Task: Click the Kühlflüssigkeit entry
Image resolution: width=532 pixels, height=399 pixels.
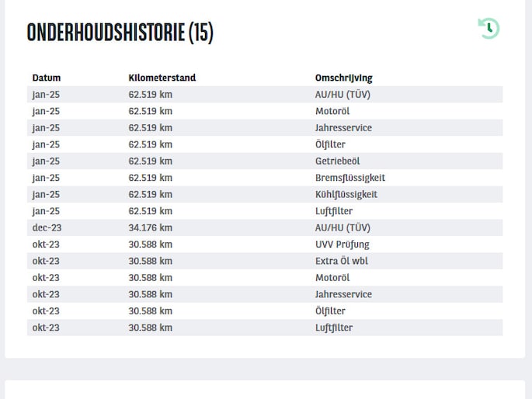Action: pyautogui.click(x=346, y=194)
